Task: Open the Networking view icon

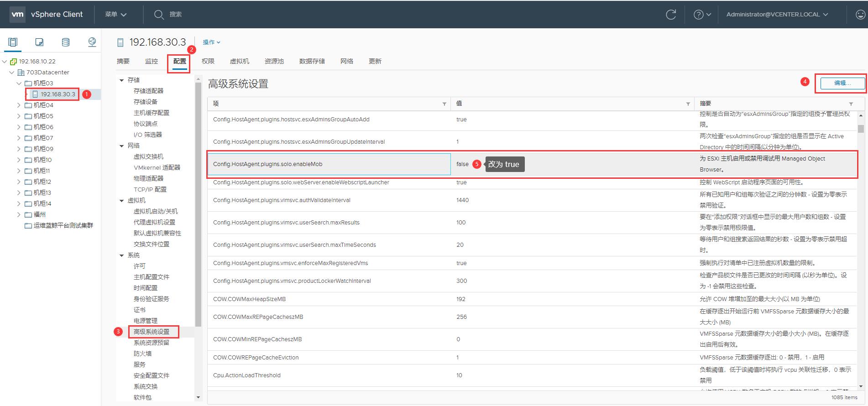Action: pos(92,42)
